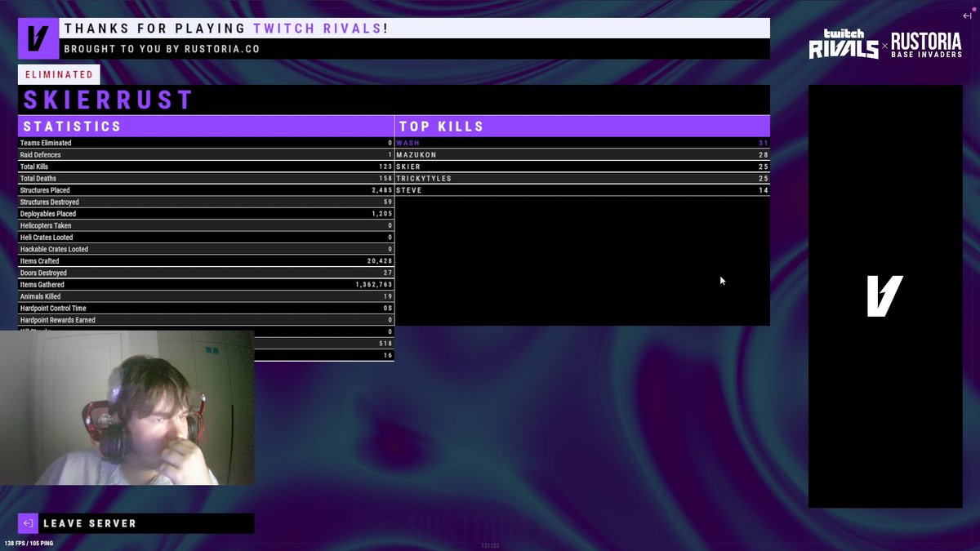Viewport: 980px width, 551px height.
Task: Select the Items Crafted row
Action: point(206,261)
